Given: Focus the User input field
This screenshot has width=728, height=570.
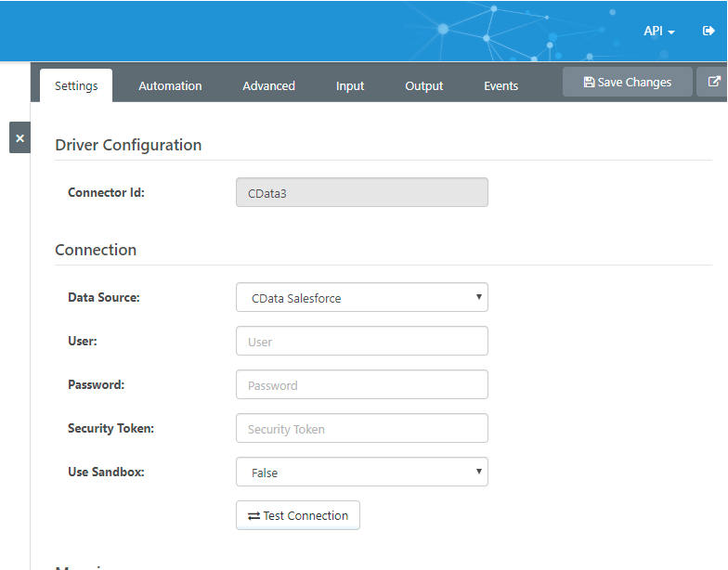Looking at the screenshot, I should click(x=361, y=342).
